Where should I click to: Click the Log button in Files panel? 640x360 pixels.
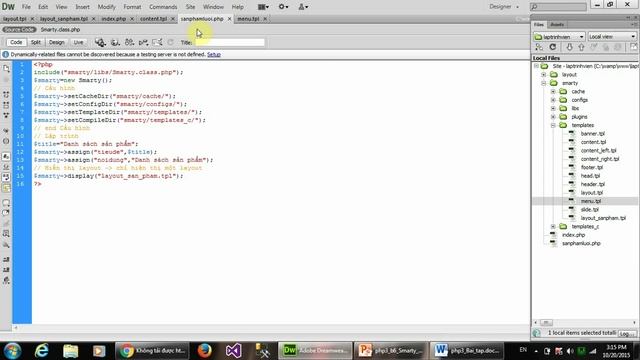[x=627, y=333]
